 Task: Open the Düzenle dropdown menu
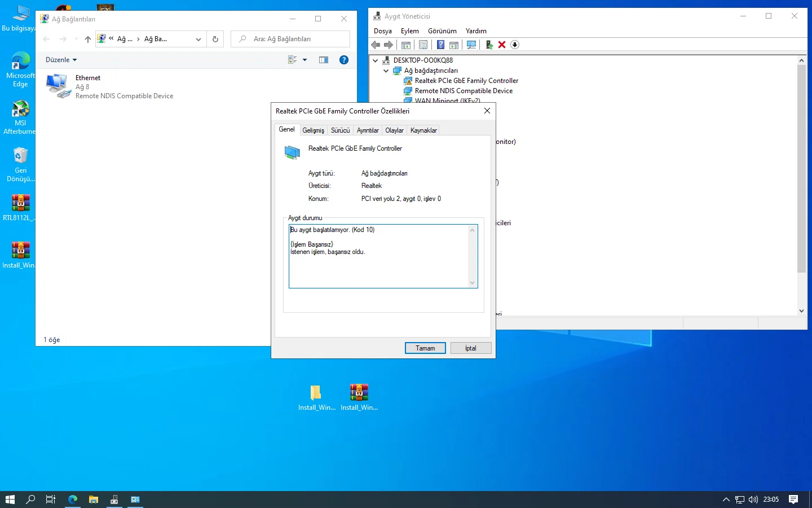click(61, 60)
